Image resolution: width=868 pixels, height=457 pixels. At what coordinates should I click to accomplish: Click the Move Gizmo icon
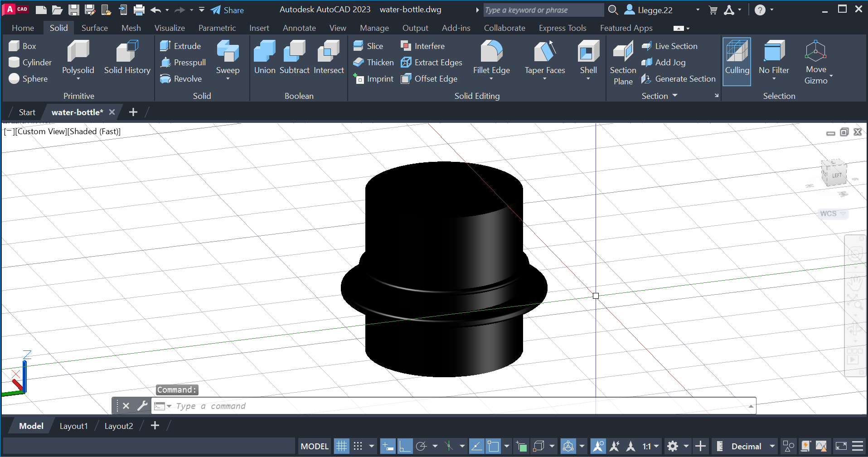[815, 51]
